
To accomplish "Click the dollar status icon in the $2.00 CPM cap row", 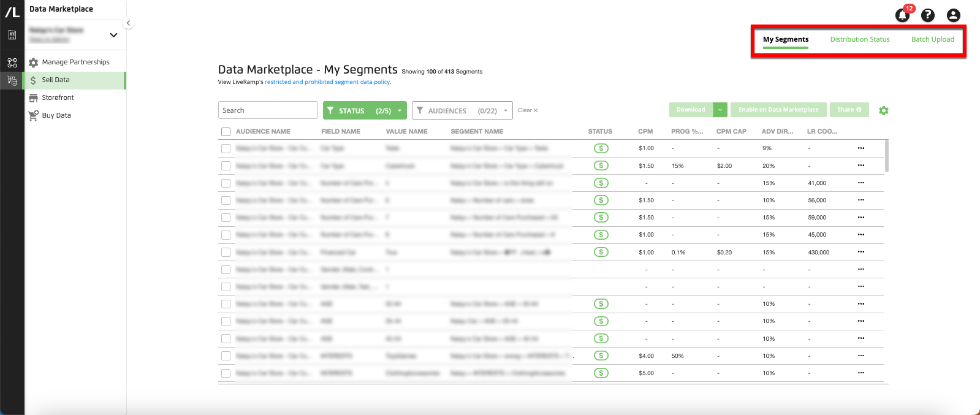I will (601, 166).
